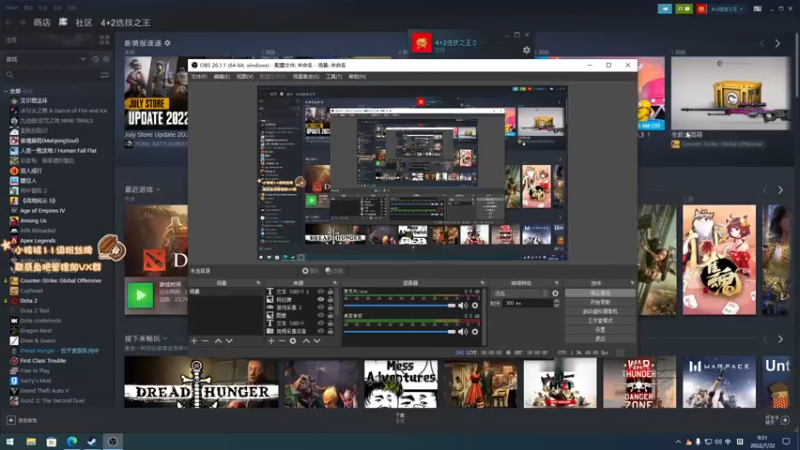
Task: Open OBS View menu
Action: [x=244, y=77]
